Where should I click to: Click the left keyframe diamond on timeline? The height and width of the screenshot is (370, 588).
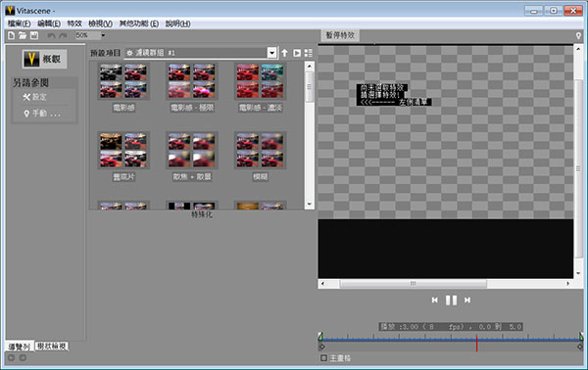pos(321,347)
